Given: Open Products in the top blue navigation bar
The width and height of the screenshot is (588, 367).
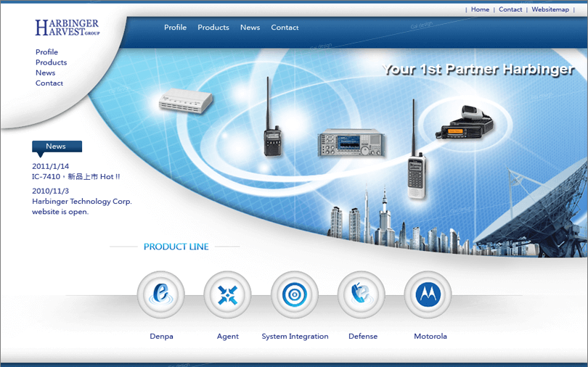Looking at the screenshot, I should (213, 28).
